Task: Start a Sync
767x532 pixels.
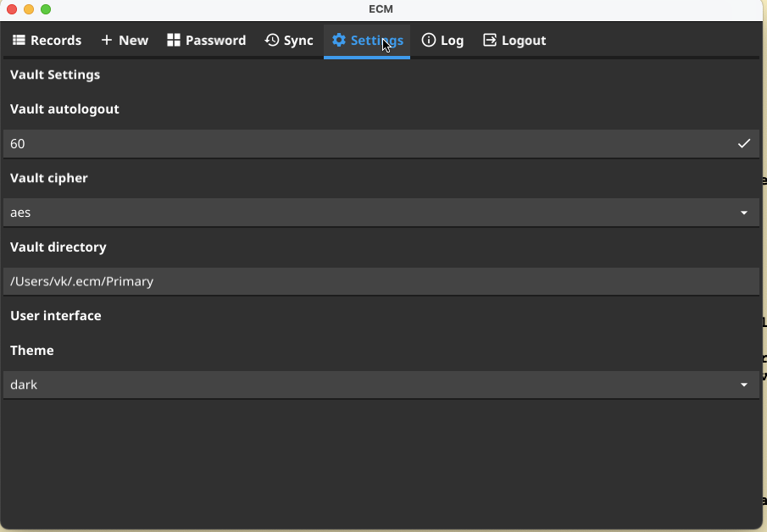Action: [x=289, y=40]
